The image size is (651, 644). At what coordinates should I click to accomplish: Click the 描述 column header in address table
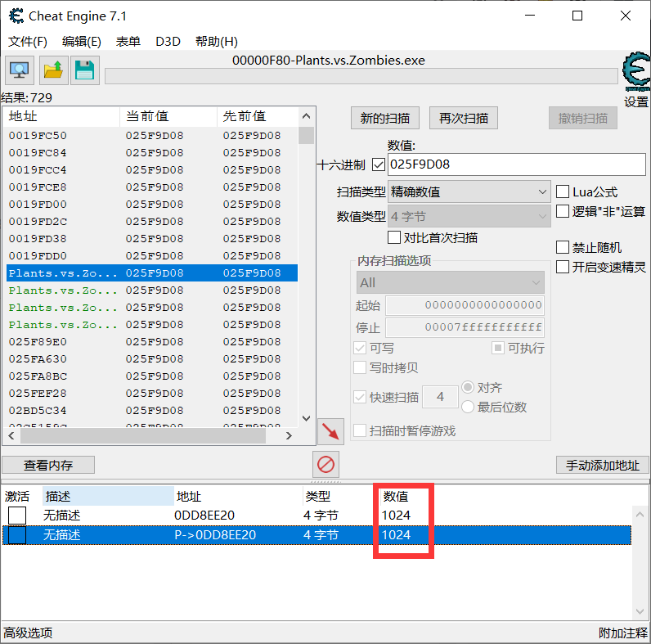pyautogui.click(x=108, y=496)
